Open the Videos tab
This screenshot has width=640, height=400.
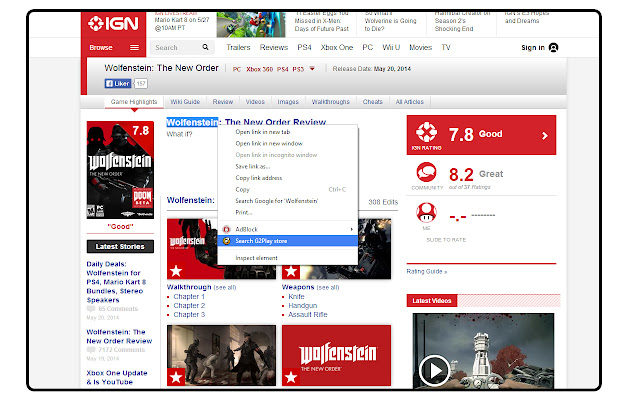pyautogui.click(x=255, y=102)
